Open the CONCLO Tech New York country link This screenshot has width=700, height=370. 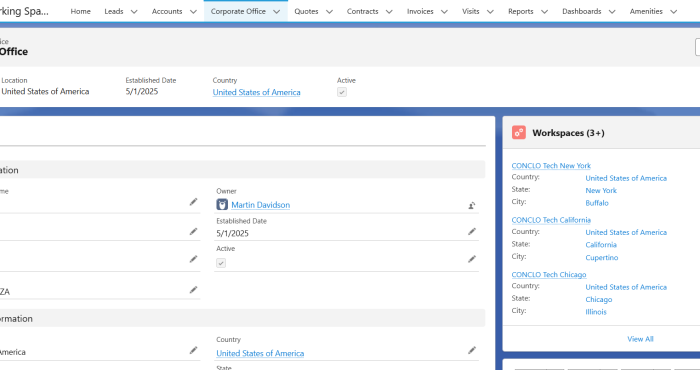626,178
